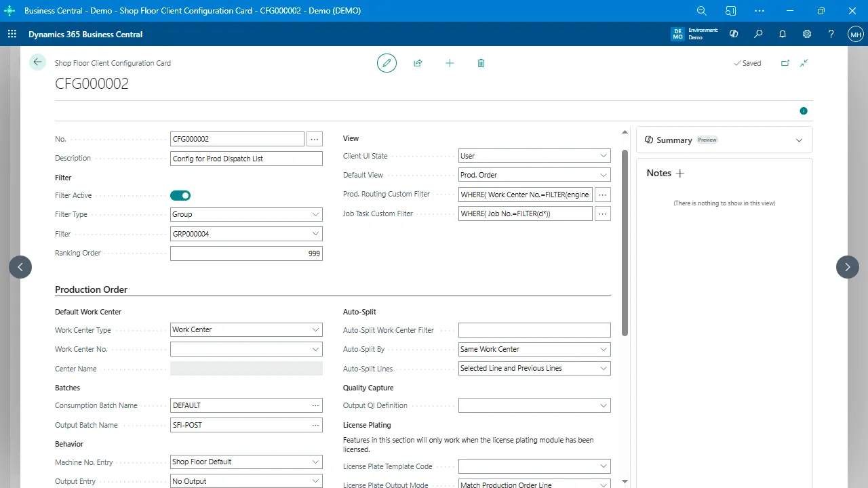
Task: Click the share icon in the toolbar
Action: click(x=418, y=63)
